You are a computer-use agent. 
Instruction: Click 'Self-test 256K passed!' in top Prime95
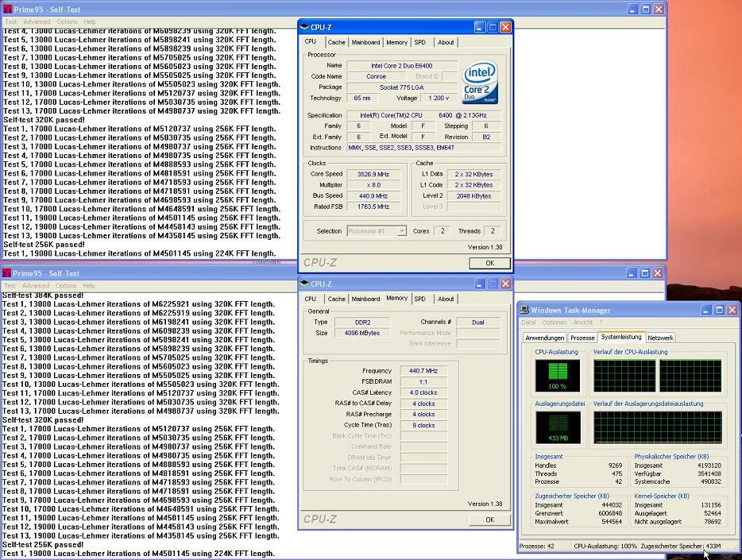coord(44,245)
